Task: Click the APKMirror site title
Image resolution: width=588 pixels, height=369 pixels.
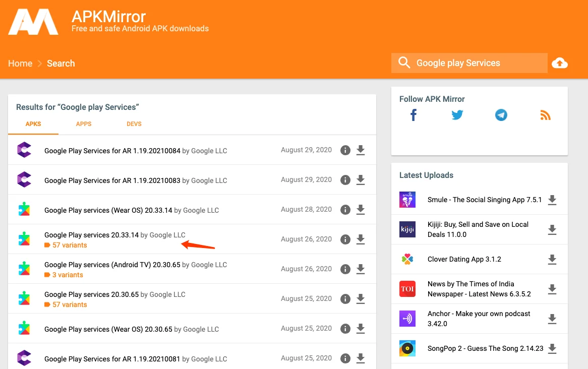Action: tap(109, 17)
